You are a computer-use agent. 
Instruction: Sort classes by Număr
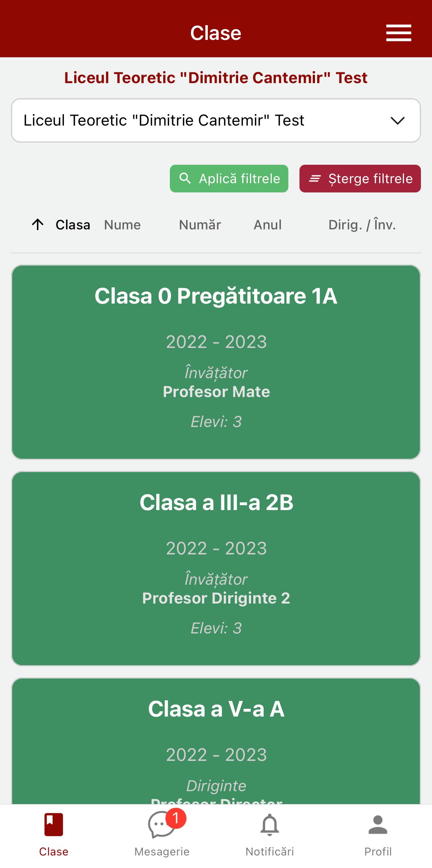point(200,225)
